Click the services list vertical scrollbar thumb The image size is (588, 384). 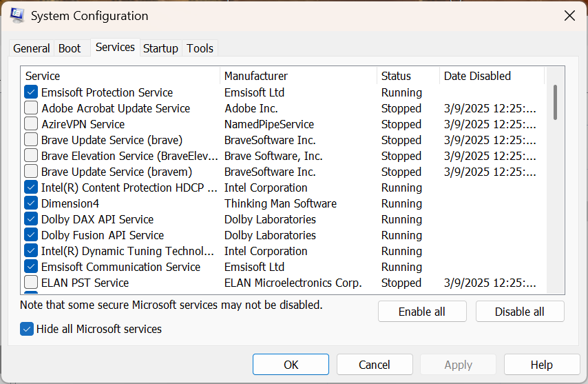556,103
